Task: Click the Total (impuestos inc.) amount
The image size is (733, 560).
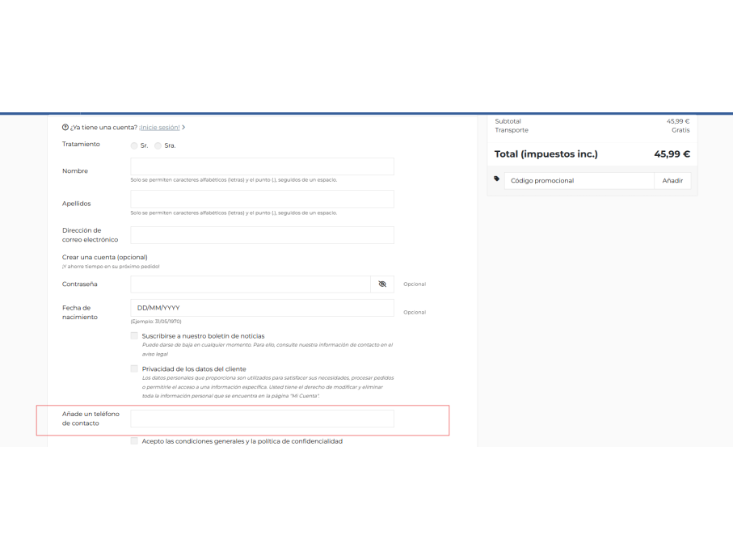Action: tap(672, 154)
